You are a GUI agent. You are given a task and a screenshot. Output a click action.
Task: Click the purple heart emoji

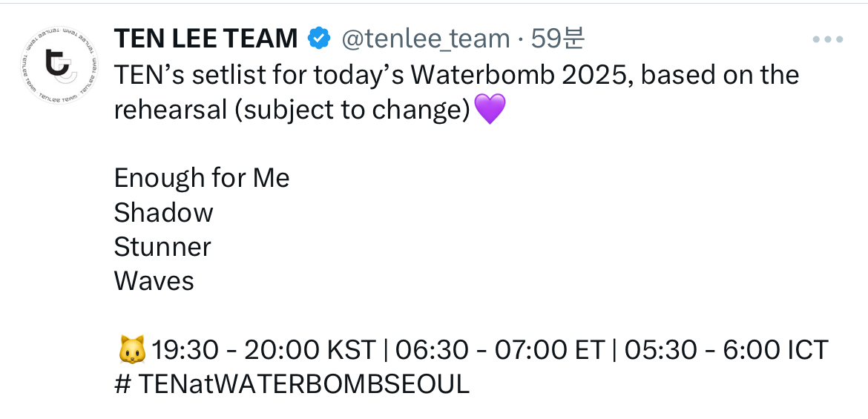pyautogui.click(x=490, y=110)
